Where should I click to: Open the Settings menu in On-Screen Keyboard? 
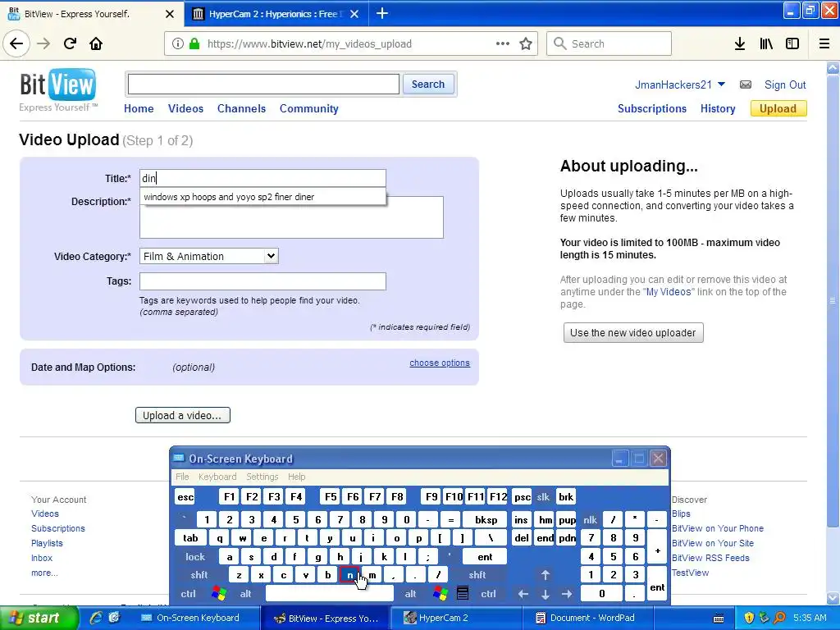[262, 477]
